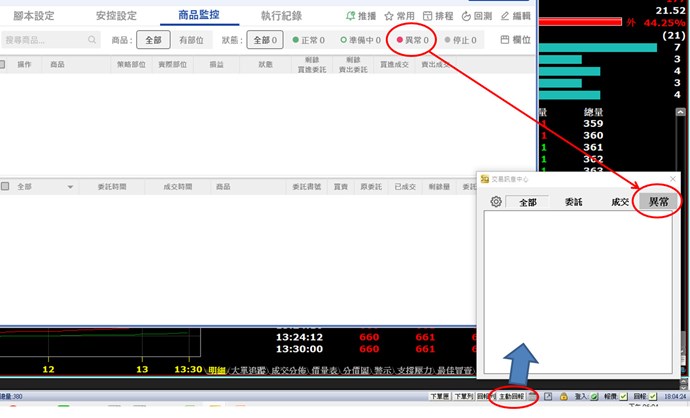The image size is (690, 418).
Task: Open the 支撐壓力 chart tab
Action: (415, 370)
